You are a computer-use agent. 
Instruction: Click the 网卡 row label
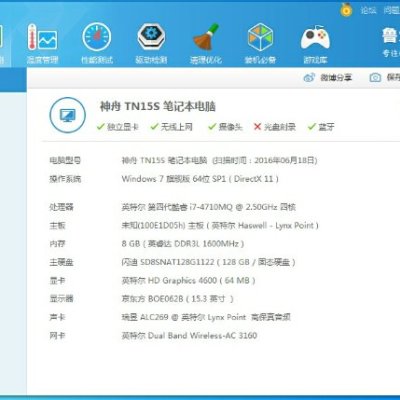pos(57,335)
